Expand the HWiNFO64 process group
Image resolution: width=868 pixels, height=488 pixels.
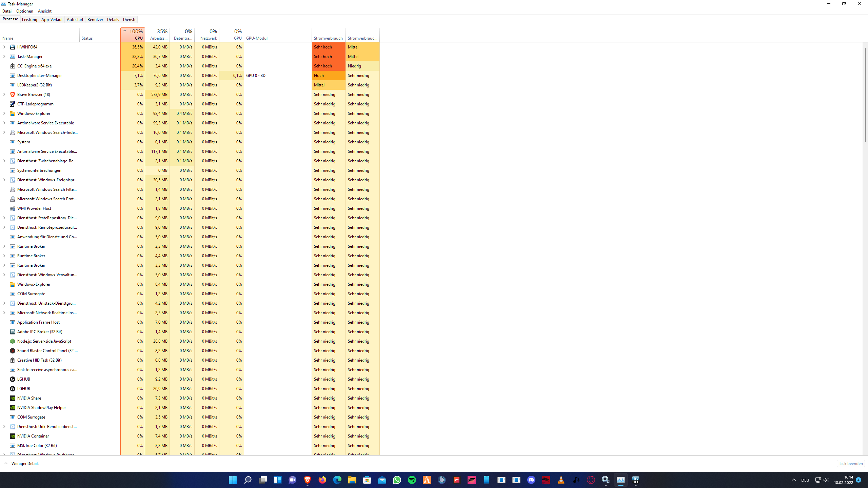click(x=4, y=47)
